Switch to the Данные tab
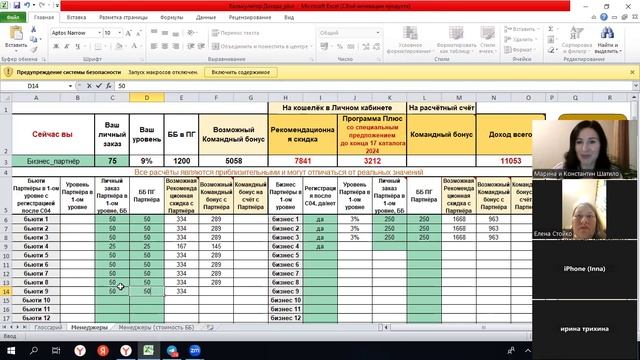The width and height of the screenshot is (640, 360). click(205, 18)
